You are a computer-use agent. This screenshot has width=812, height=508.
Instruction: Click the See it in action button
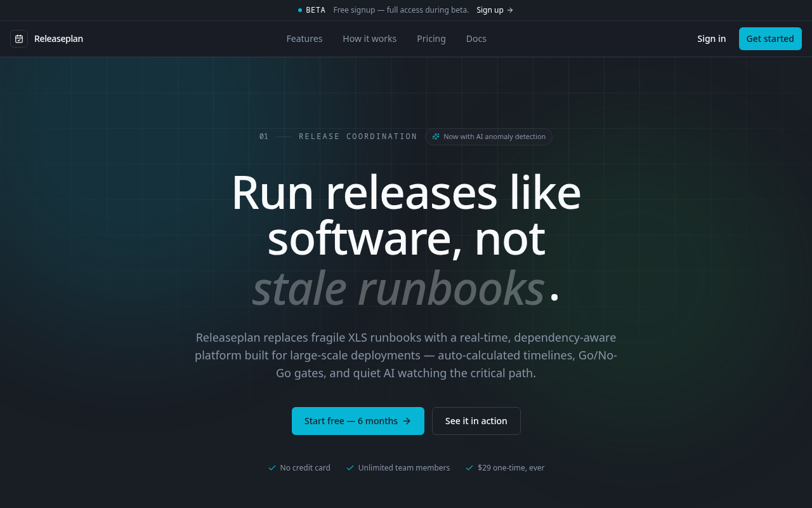(476, 421)
